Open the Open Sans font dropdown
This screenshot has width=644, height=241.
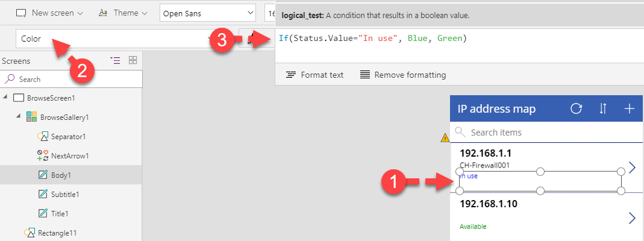pyautogui.click(x=208, y=13)
